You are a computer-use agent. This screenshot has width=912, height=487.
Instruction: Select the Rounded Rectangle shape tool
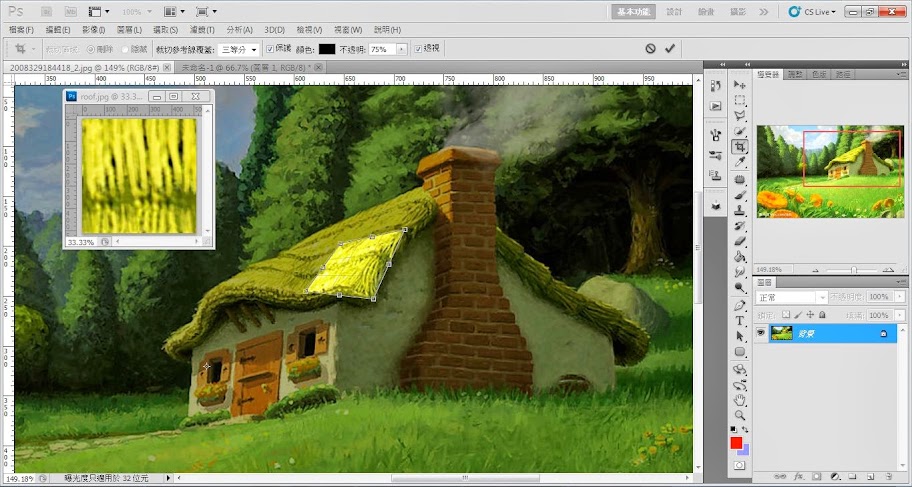coord(739,351)
